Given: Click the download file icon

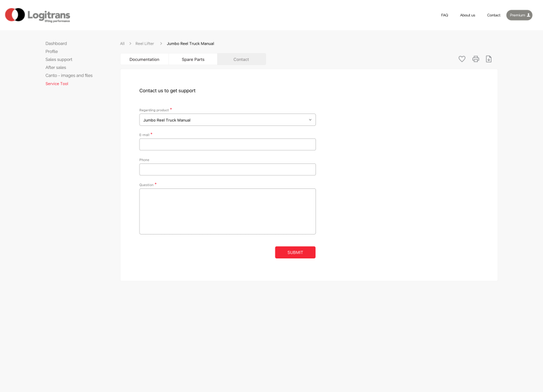Looking at the screenshot, I should coord(489,59).
